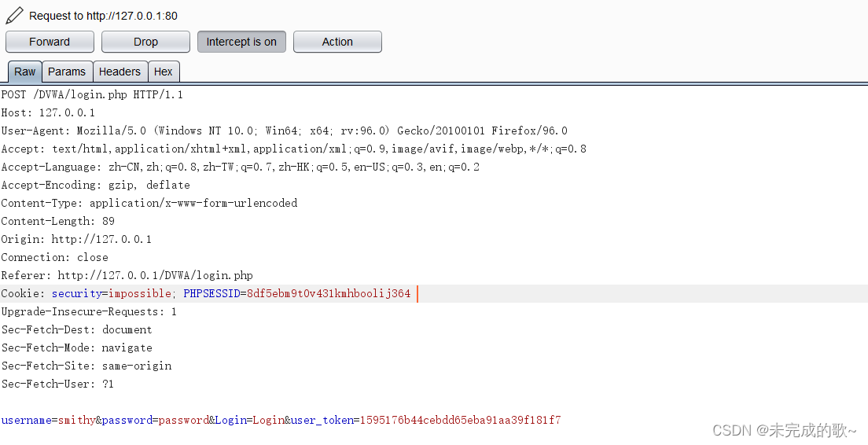This screenshot has width=868, height=445.
Task: Switch to the Headers tab
Action: [120, 72]
